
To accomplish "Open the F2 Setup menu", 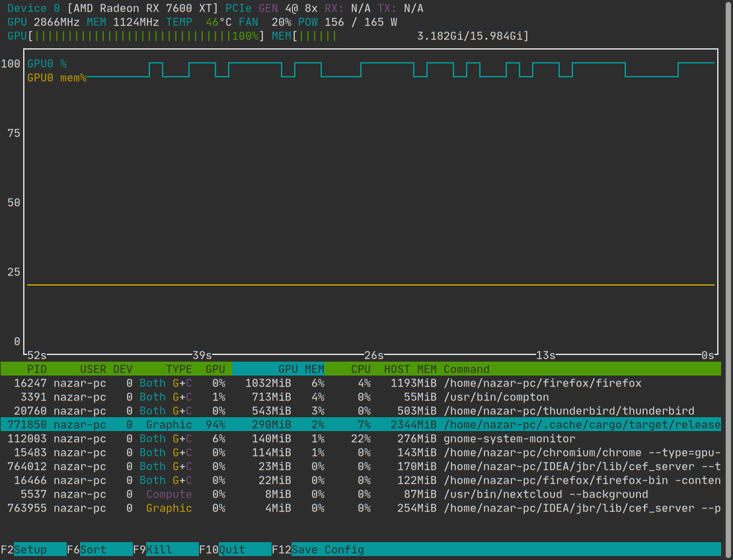I will tap(30, 549).
